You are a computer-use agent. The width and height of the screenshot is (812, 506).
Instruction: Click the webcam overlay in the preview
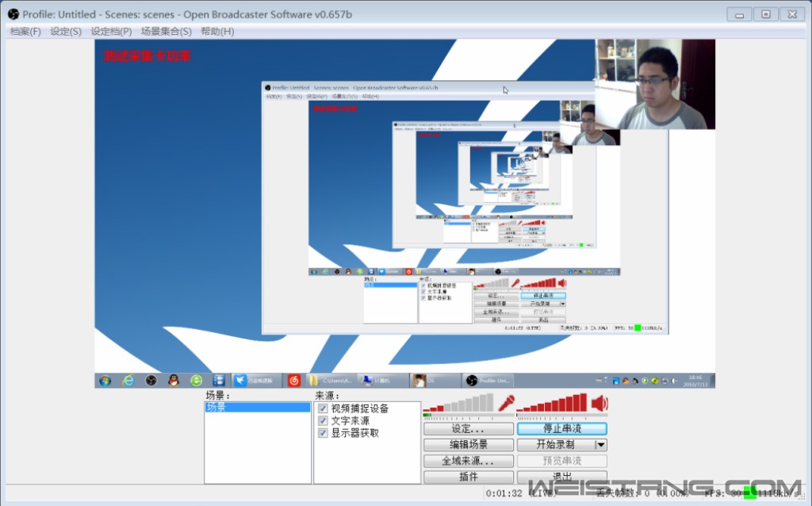(655, 84)
